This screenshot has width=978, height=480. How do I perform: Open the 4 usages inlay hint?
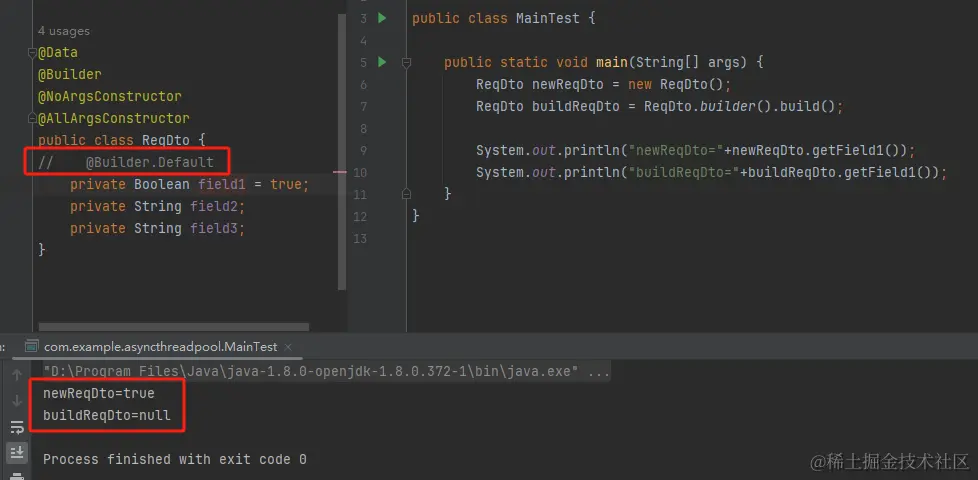click(x=64, y=31)
